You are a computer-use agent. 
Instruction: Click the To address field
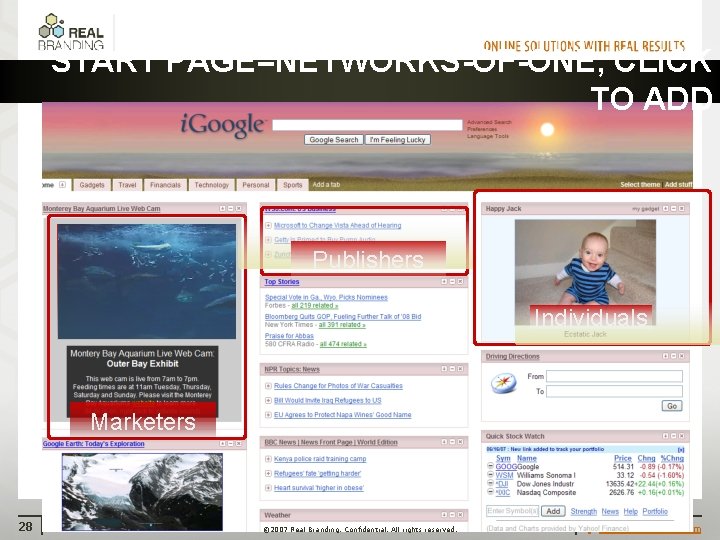tap(614, 391)
